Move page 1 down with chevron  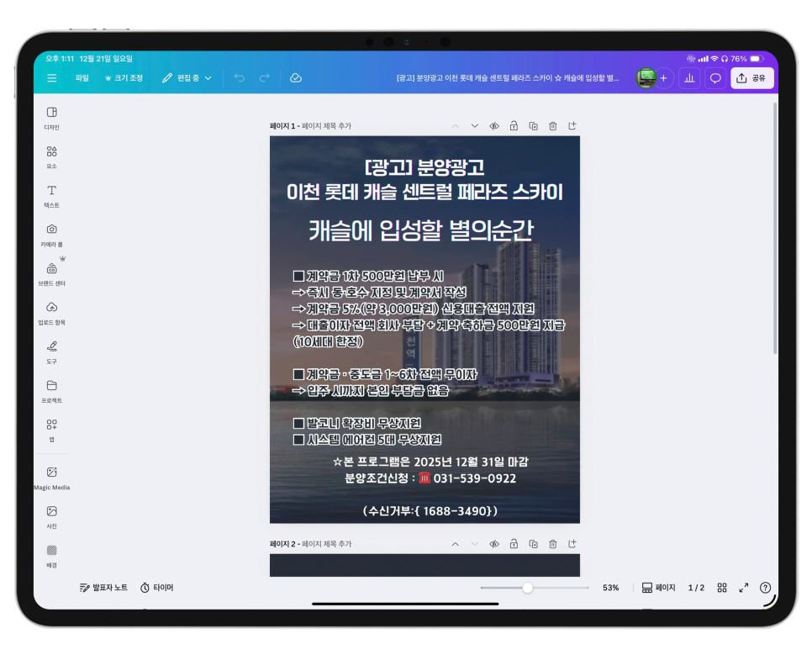(x=474, y=126)
